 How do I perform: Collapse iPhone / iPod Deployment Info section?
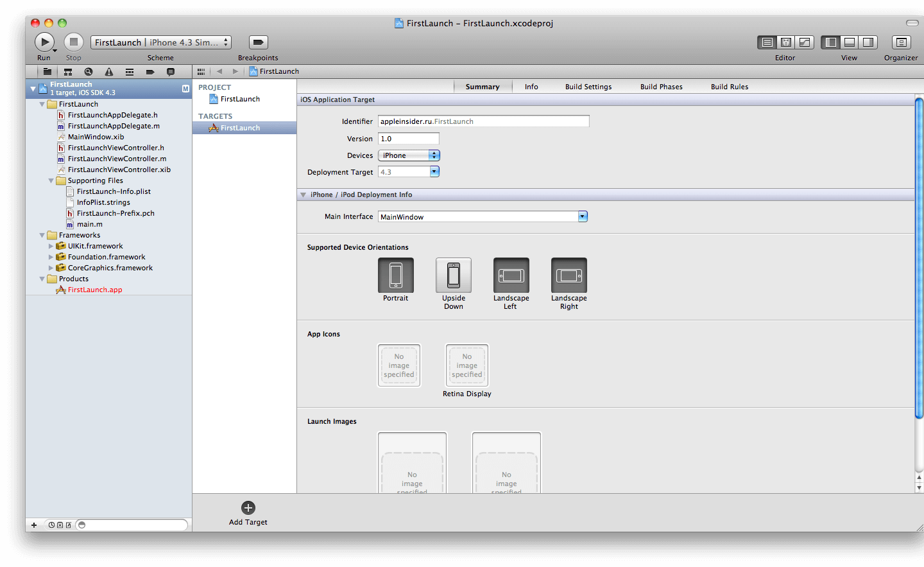click(x=303, y=195)
